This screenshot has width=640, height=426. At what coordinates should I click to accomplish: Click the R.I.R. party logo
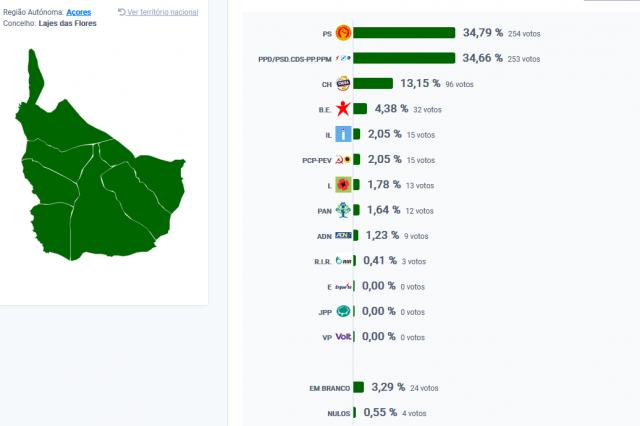pos(343,261)
